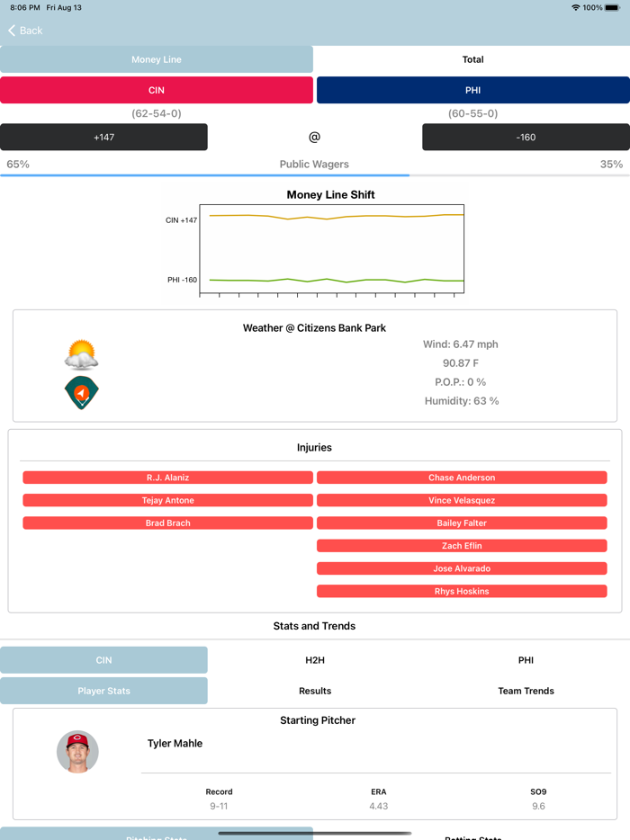Go back using the Back chevron

(25, 31)
